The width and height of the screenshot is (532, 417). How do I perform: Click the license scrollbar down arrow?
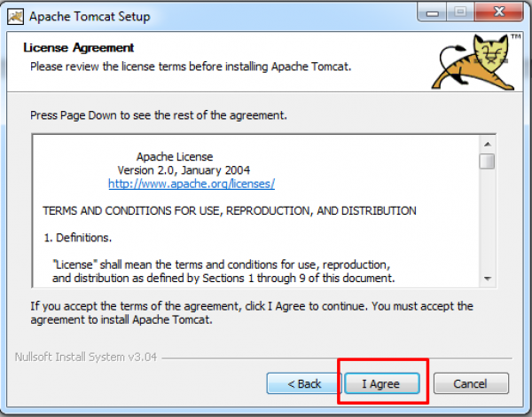[488, 279]
